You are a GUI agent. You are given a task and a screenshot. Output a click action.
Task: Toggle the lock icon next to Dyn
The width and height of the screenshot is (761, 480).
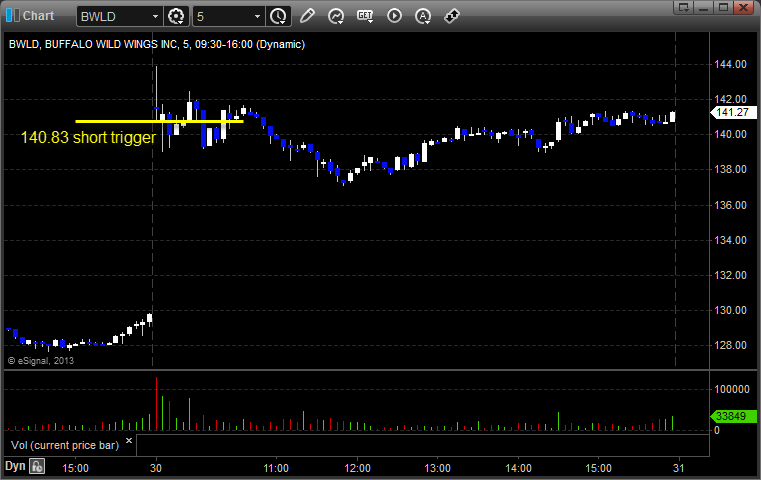(x=37, y=466)
